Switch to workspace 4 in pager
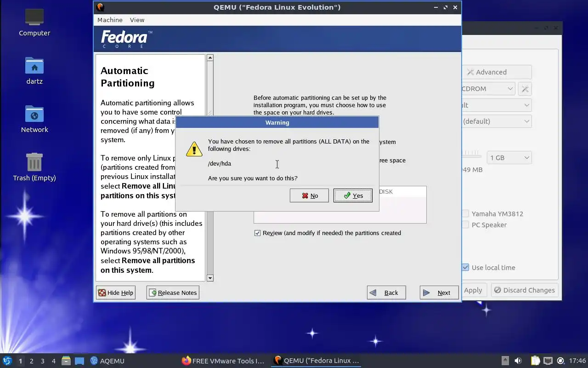 (x=53, y=361)
